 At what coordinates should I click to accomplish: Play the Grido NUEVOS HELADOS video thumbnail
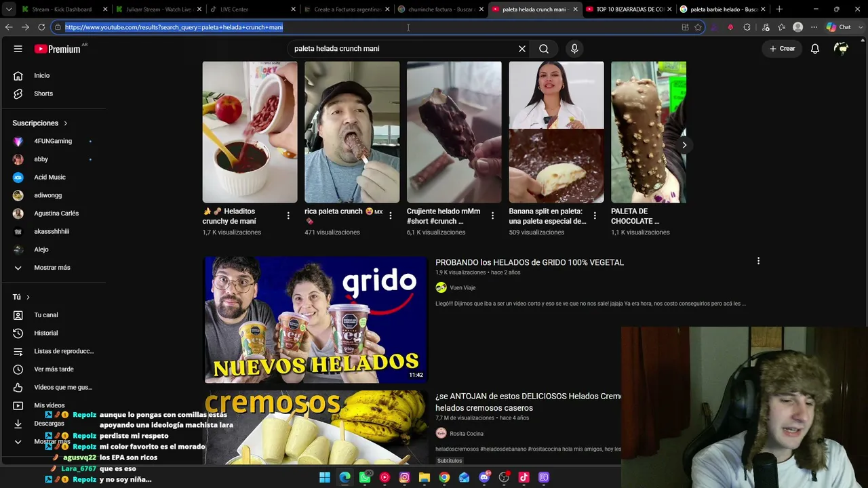coord(315,319)
